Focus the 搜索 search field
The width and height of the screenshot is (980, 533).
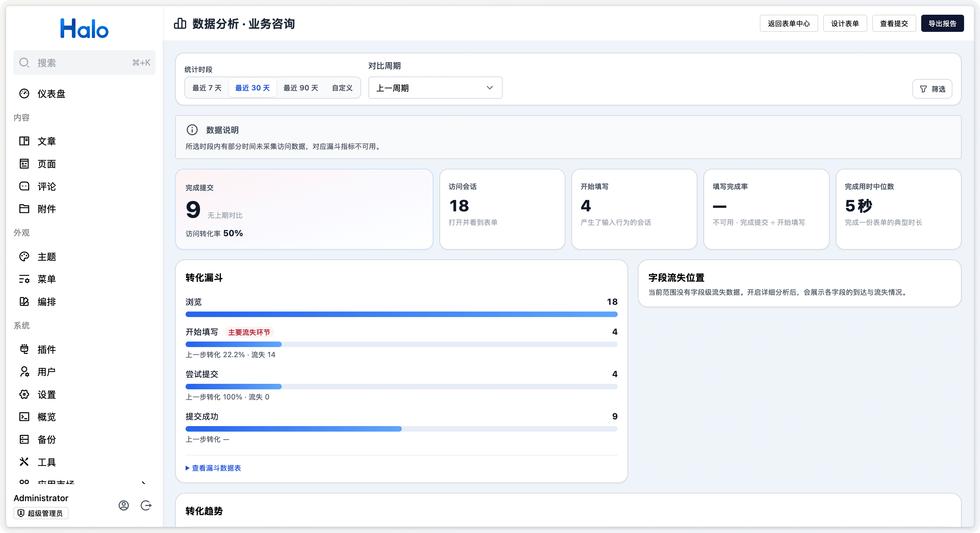(x=85, y=62)
